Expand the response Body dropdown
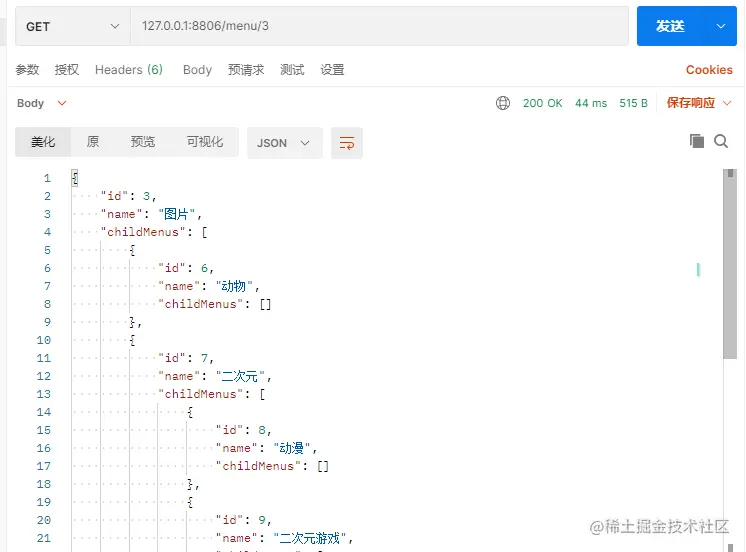Viewport: 746px width, 552px height. [x=41, y=103]
